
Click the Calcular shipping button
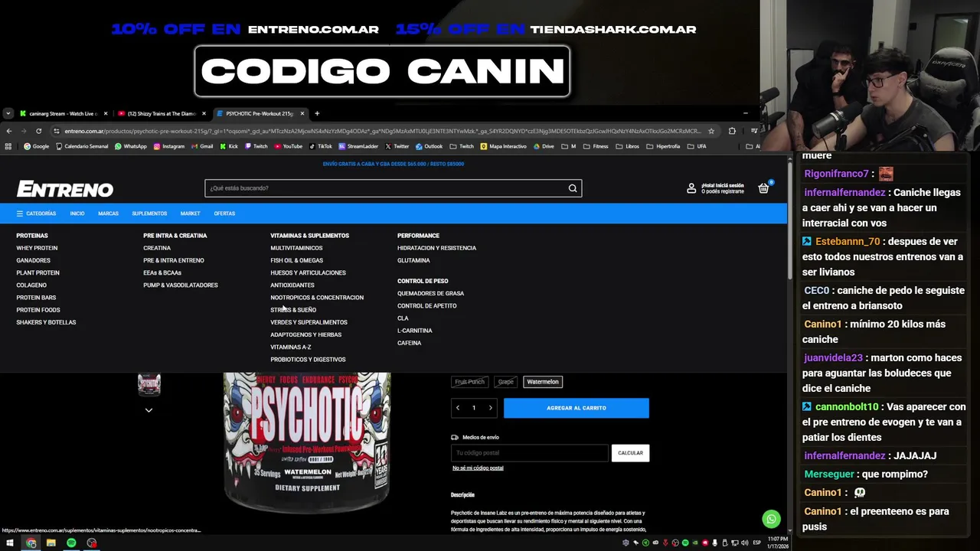pos(630,453)
